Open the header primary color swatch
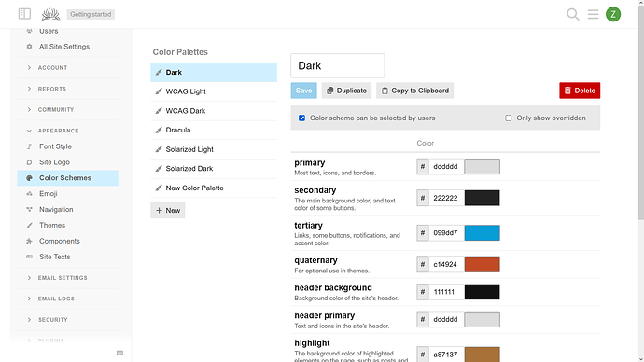 pyautogui.click(x=483, y=319)
